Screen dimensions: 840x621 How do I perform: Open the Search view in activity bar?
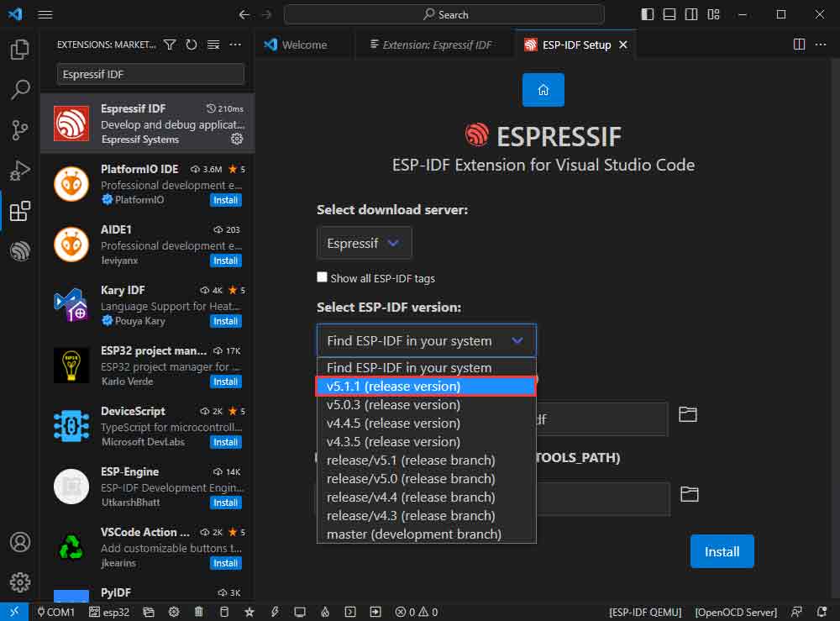tap(20, 89)
